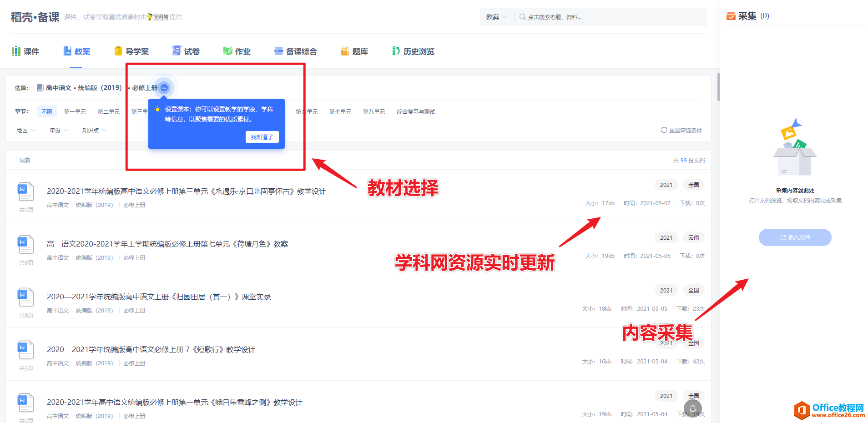Dismiss tooltip with 我知道了 button
This screenshot has height=423, width=868.
(262, 137)
